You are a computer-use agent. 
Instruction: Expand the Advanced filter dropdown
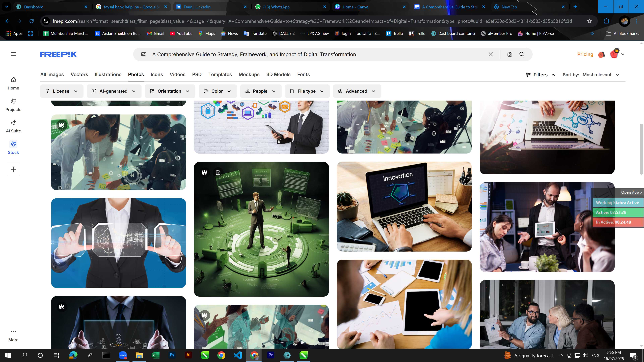(357, 91)
